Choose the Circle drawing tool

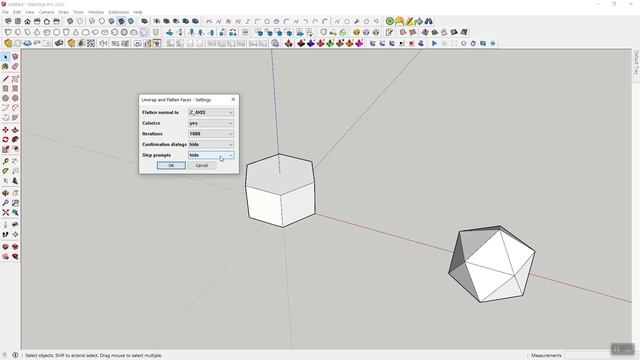click(5, 98)
